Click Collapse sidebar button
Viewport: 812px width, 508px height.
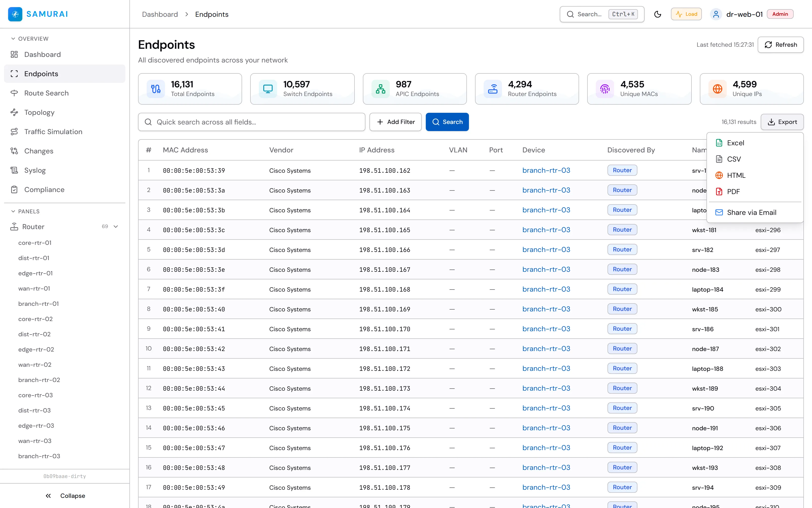tap(65, 496)
